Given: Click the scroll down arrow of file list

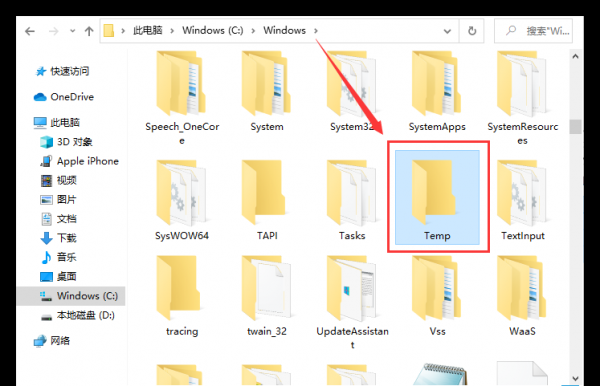Looking at the screenshot, I should (x=576, y=378).
